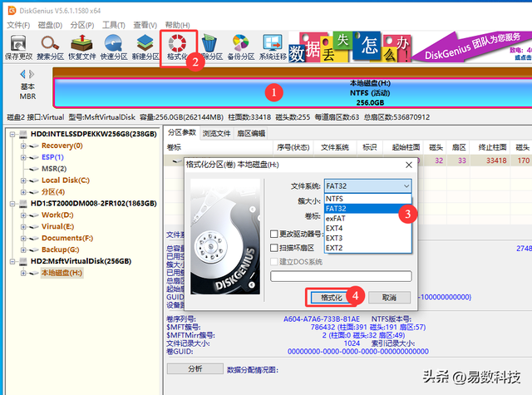Click the drive icon beside Backup(G:)
Viewport: 532px width, 395px height.
[33, 250]
